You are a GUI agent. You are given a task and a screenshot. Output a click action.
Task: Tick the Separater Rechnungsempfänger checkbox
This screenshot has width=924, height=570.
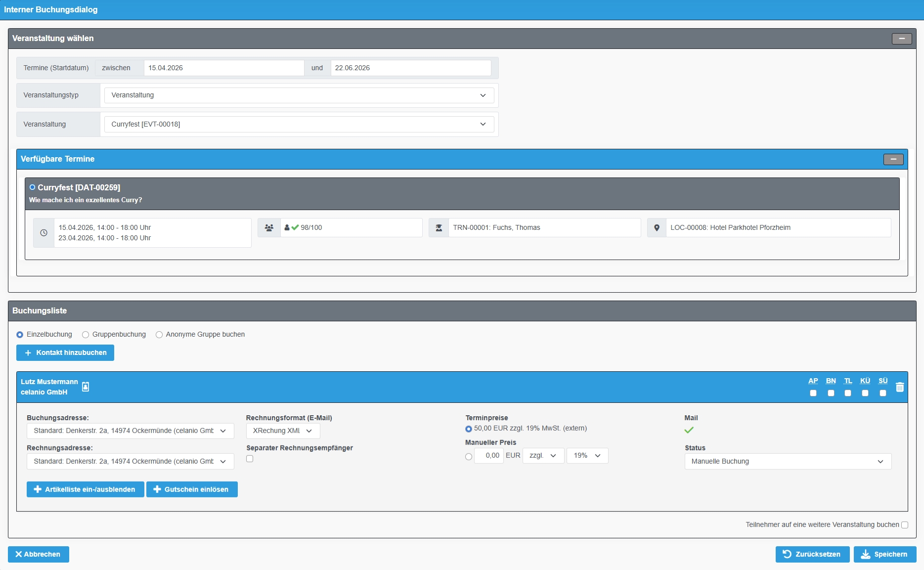point(250,459)
